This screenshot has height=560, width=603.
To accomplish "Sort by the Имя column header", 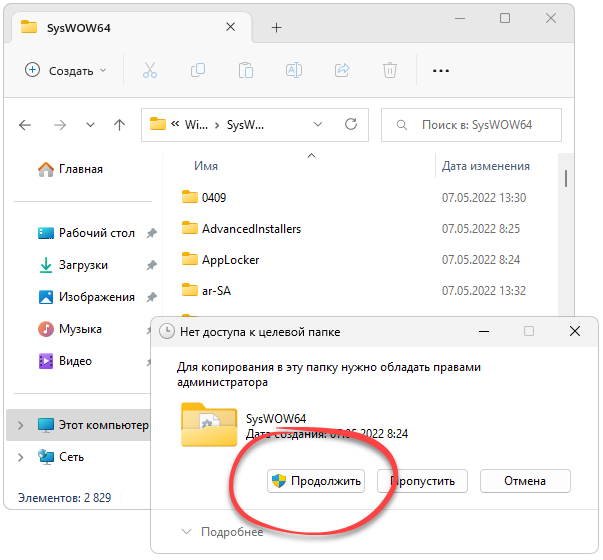I will (206, 166).
